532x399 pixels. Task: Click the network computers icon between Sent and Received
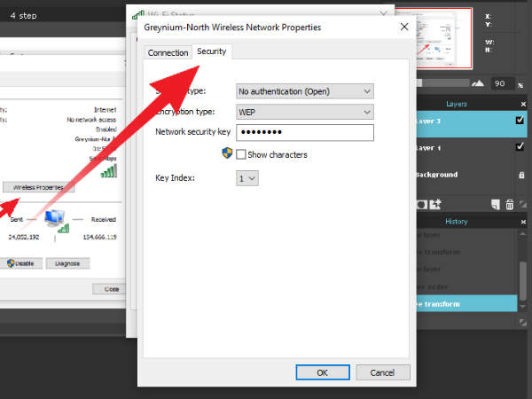click(x=54, y=220)
